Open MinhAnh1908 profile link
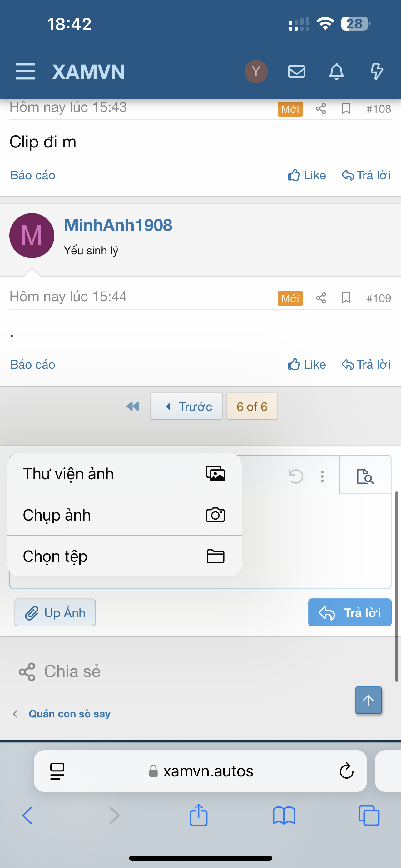The width and height of the screenshot is (401, 868). pos(118,225)
